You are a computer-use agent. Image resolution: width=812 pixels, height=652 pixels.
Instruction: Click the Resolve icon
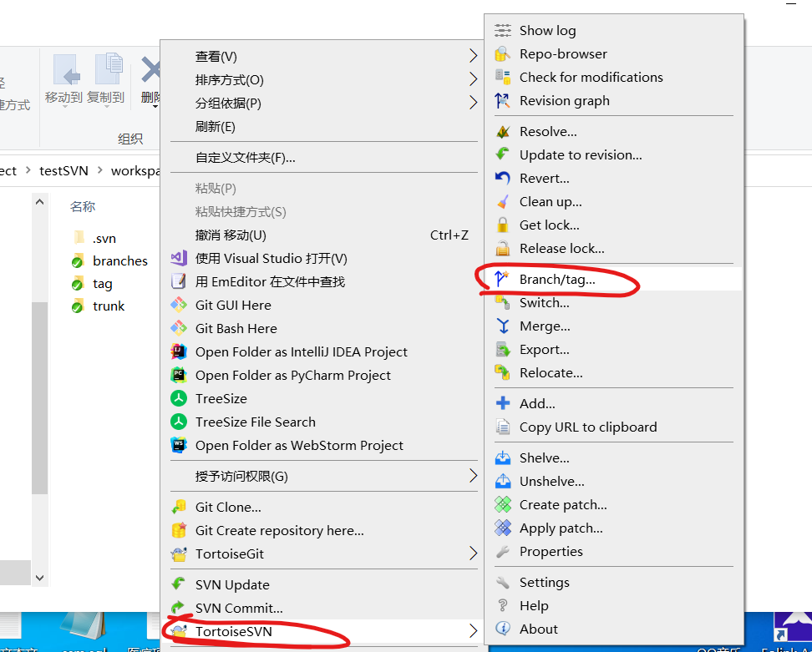[502, 131]
